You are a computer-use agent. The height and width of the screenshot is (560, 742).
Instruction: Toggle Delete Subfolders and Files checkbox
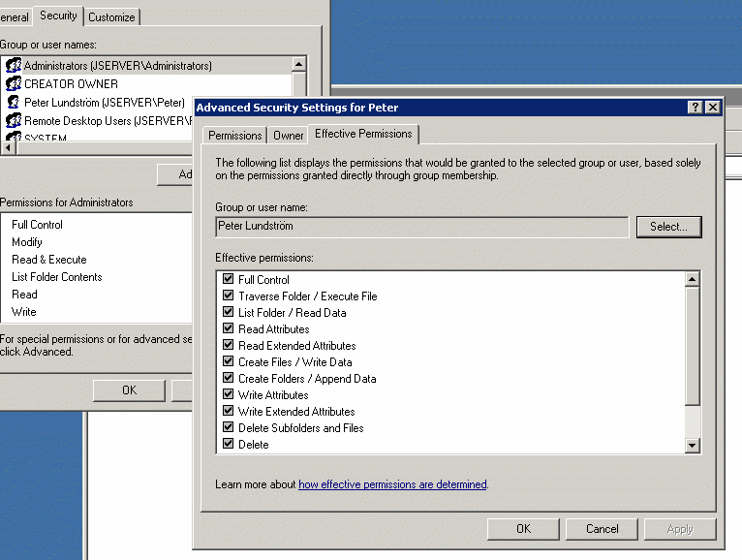pos(228,427)
